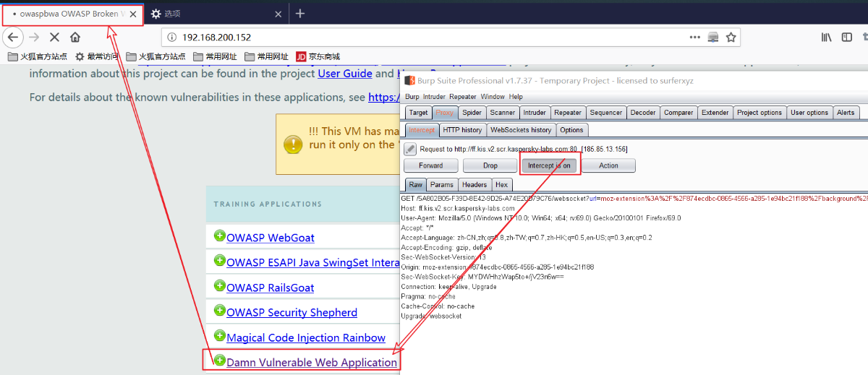
Task: Open Window menu in Burp Suite
Action: point(493,97)
